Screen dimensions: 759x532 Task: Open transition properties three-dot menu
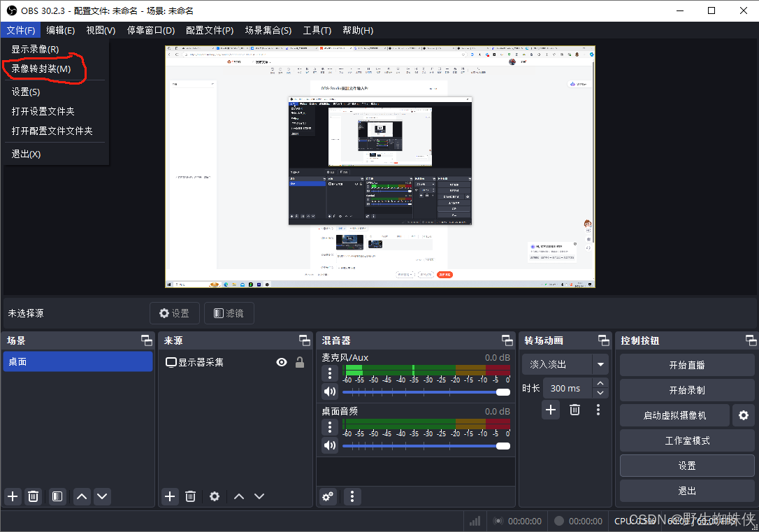pyautogui.click(x=598, y=410)
